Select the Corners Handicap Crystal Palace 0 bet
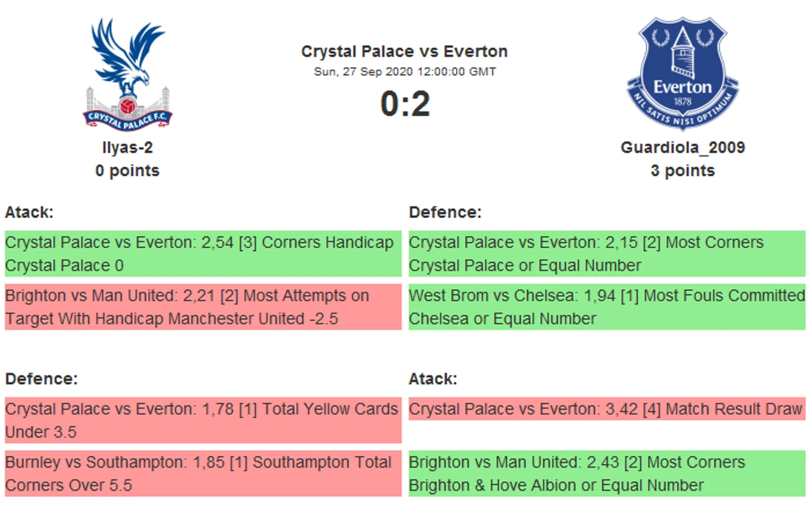Screen dimensions: 810x532 pos(202,254)
